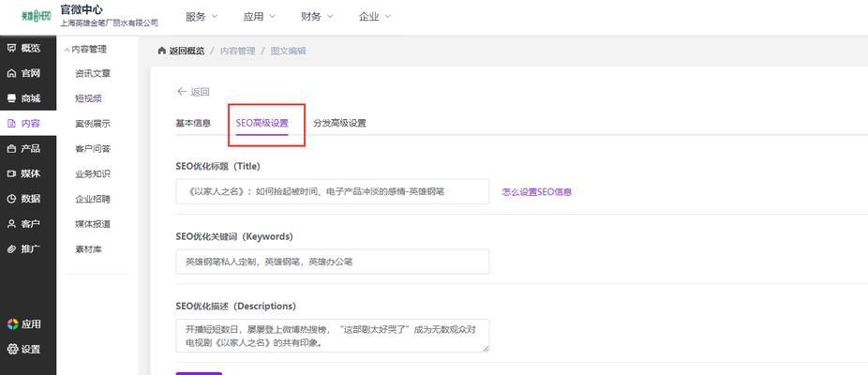868x375 pixels.
Task: Open 企业招聘 in the content menu
Action: 93,199
